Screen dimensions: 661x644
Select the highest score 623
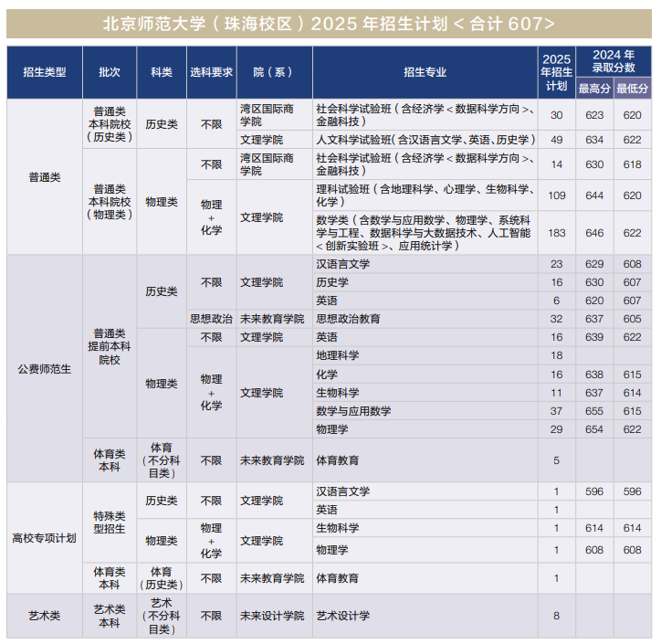point(594,115)
